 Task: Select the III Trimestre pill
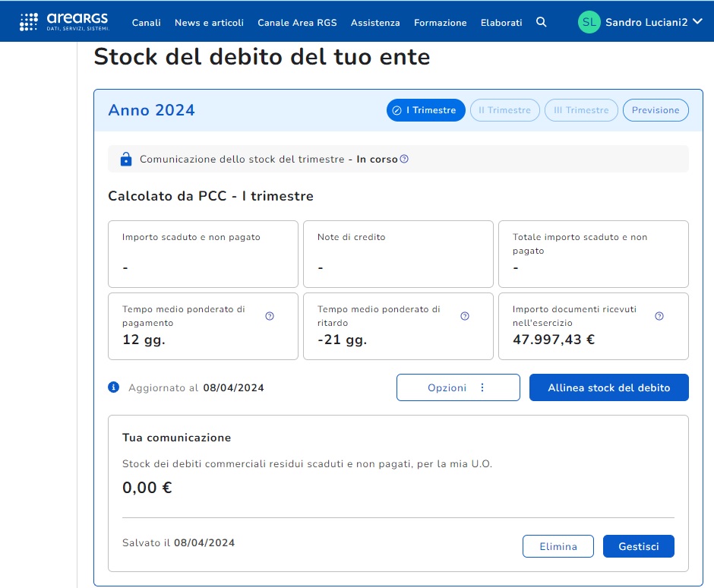pyautogui.click(x=581, y=110)
